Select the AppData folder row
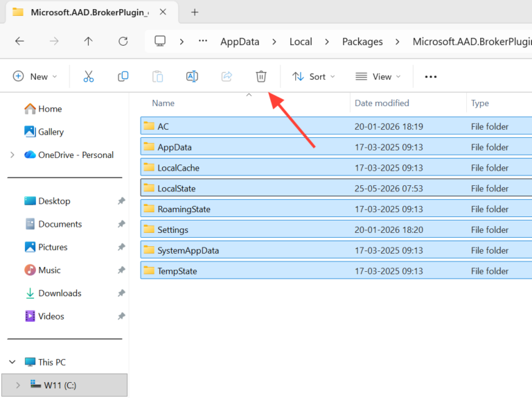 click(336, 147)
